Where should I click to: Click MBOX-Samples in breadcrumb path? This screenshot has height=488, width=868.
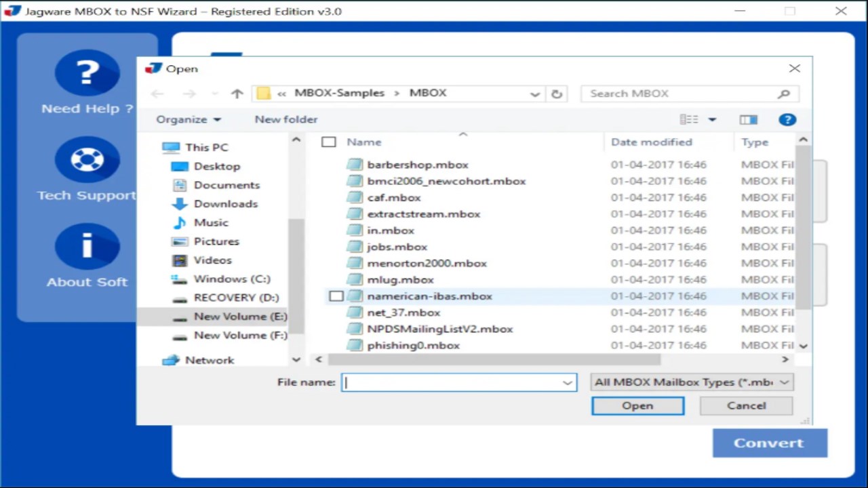(339, 93)
